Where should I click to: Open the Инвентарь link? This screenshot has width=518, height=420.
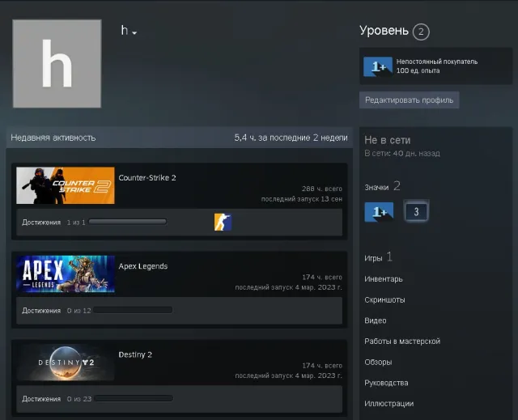(384, 279)
